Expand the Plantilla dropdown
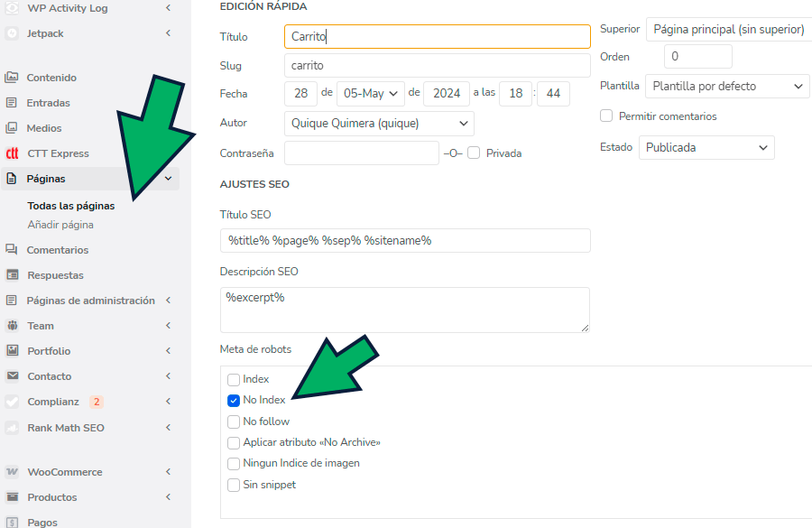This screenshot has height=528, width=812. point(727,87)
